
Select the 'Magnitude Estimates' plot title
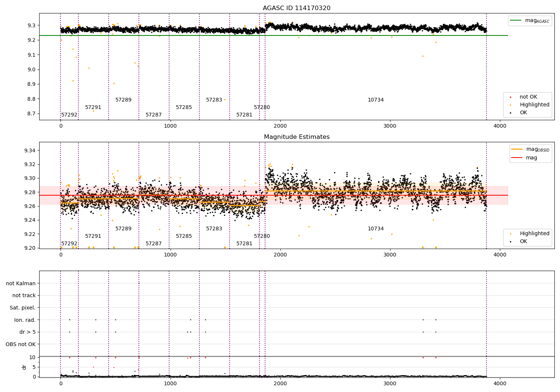[296, 137]
